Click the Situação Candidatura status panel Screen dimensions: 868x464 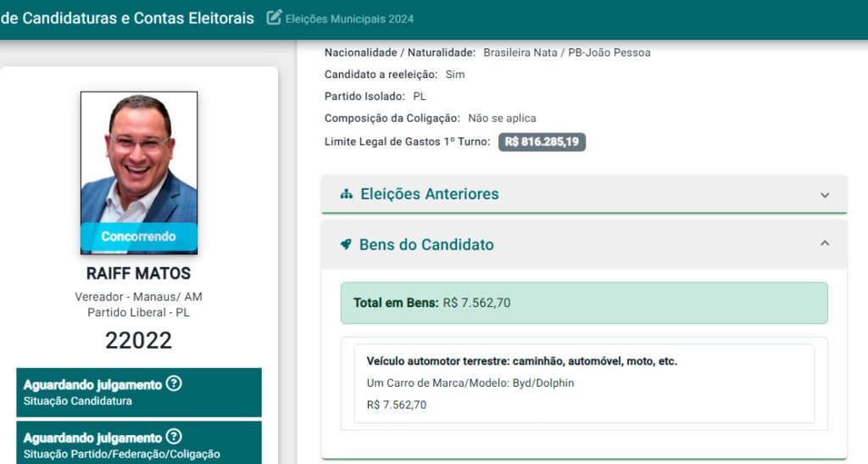139,392
